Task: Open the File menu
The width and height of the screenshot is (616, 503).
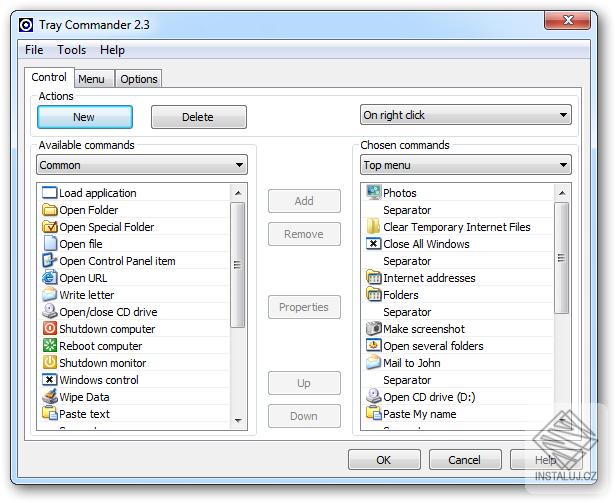Action: coord(34,50)
